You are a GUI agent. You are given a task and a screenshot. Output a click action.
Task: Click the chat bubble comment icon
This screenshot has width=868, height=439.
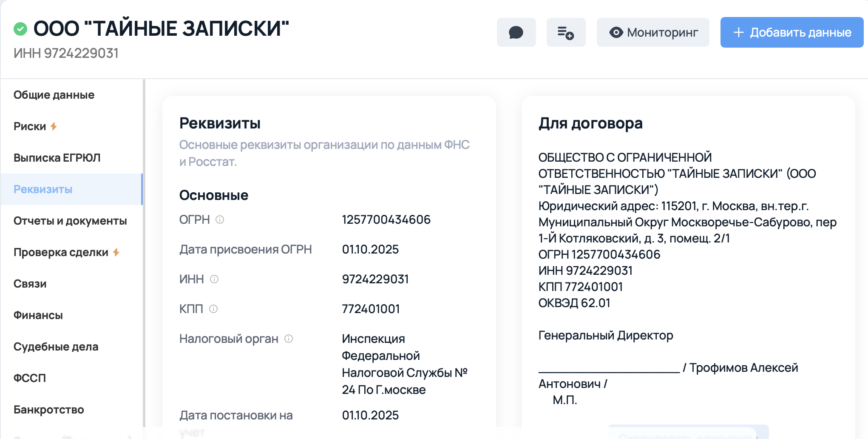pos(516,32)
